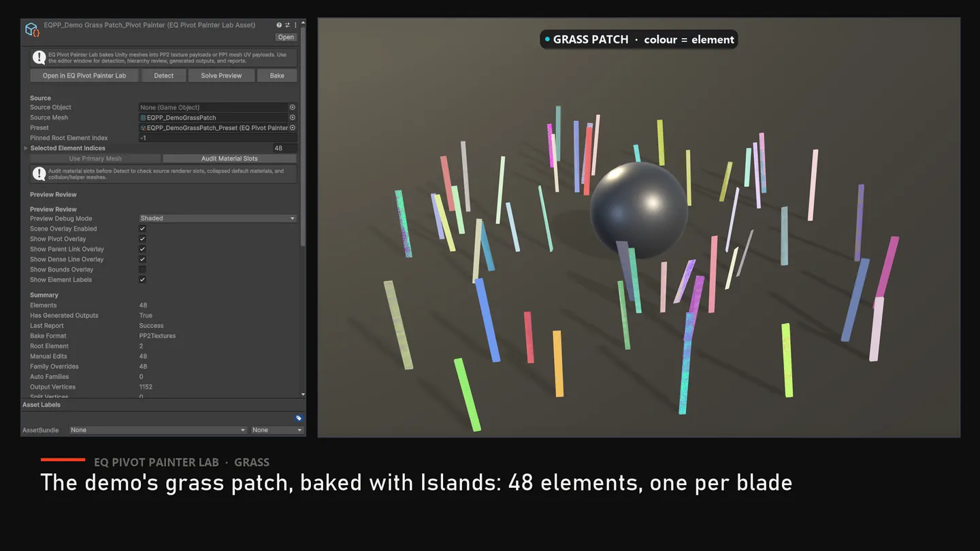
Task: Click Open in EQ Pivot Painter Lab
Action: tap(84, 76)
